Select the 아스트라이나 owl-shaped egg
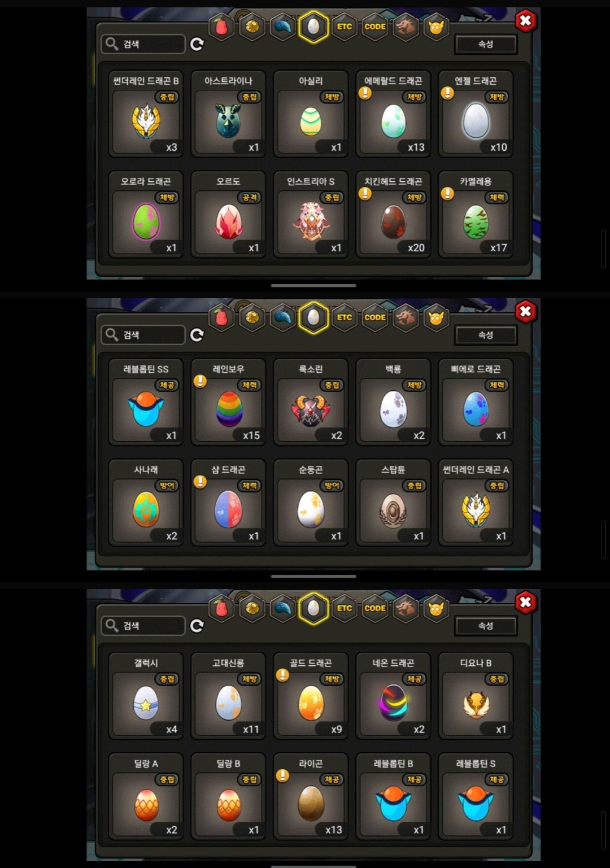 click(x=228, y=114)
